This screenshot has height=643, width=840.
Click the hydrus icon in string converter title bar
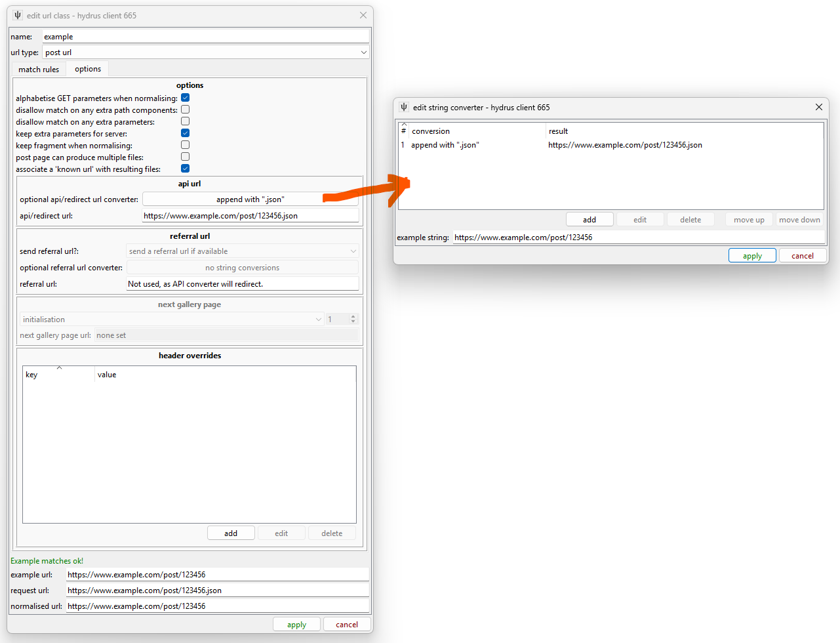404,107
